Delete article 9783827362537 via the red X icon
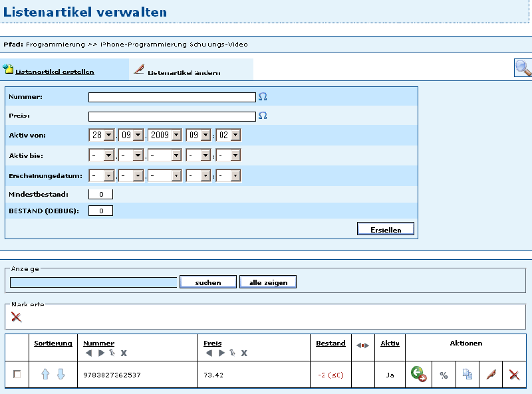Viewport: 532px width, 394px height. 513,374
